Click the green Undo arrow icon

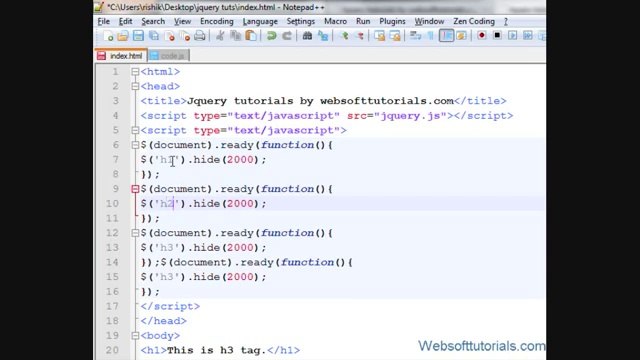[x=271, y=36]
